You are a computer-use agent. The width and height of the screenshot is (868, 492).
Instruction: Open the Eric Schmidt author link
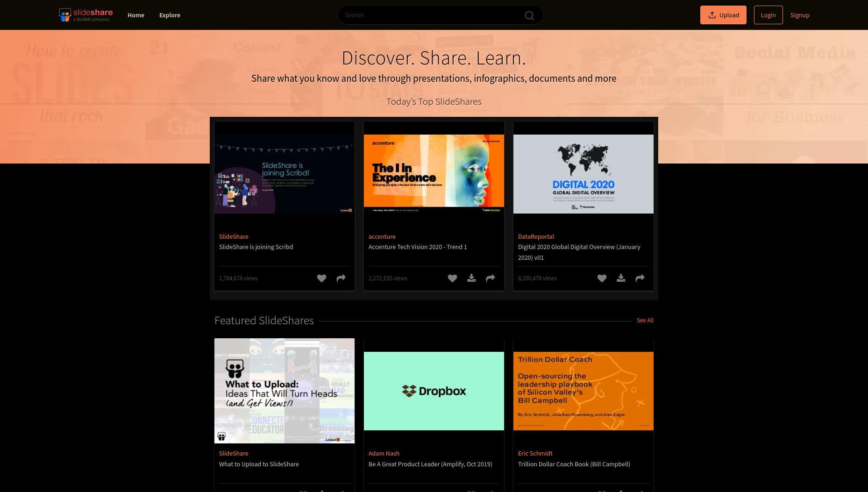535,453
